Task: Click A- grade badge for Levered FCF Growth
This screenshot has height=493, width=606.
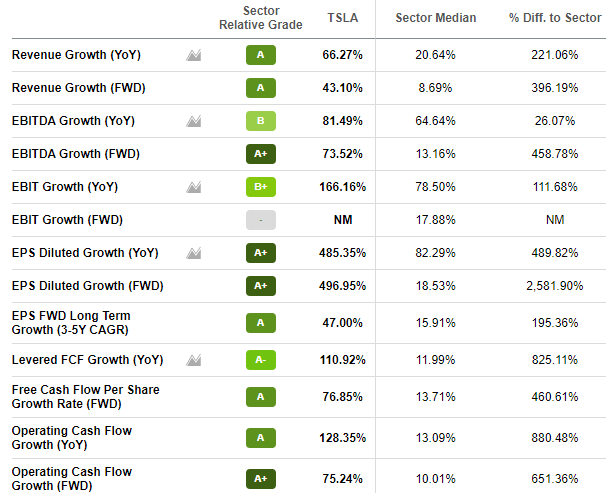Action: (x=260, y=359)
